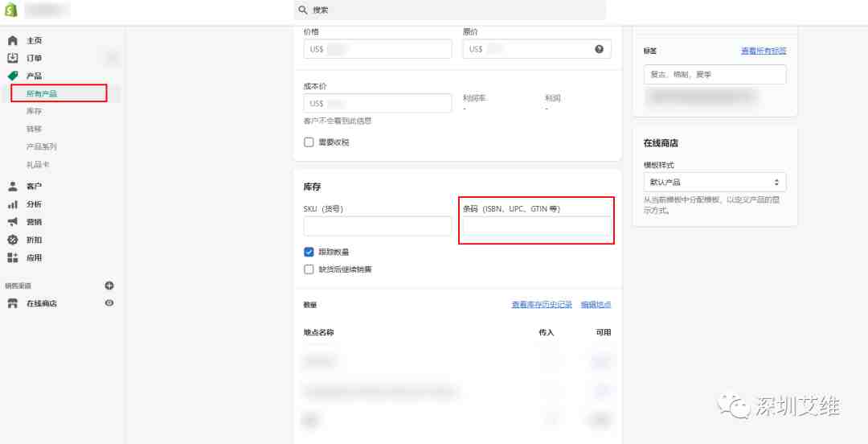Click the 条码 barcode input field
This screenshot has height=444, width=868.
[x=537, y=226]
